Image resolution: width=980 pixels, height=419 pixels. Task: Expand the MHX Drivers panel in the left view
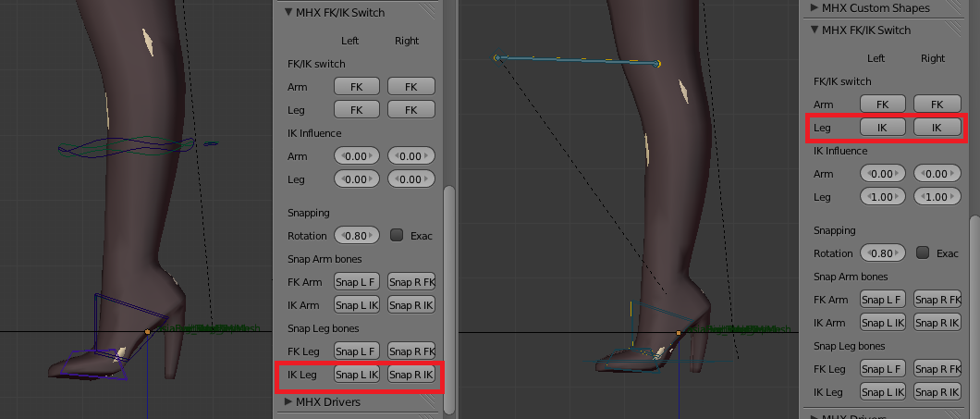point(288,402)
